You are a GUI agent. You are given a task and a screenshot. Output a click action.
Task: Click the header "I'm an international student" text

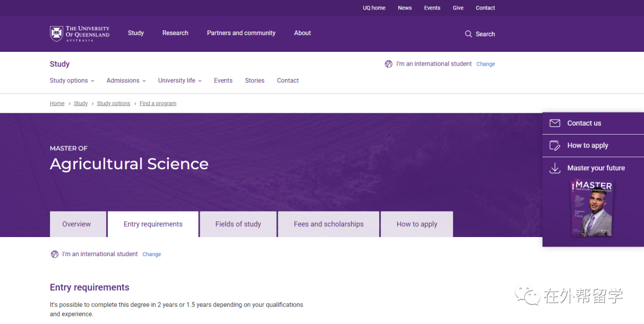click(434, 64)
